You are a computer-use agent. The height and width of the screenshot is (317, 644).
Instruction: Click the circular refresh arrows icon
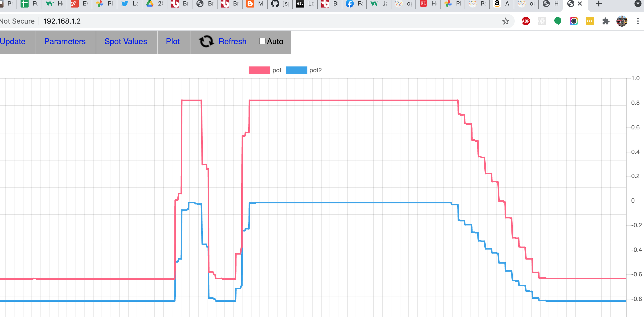206,41
